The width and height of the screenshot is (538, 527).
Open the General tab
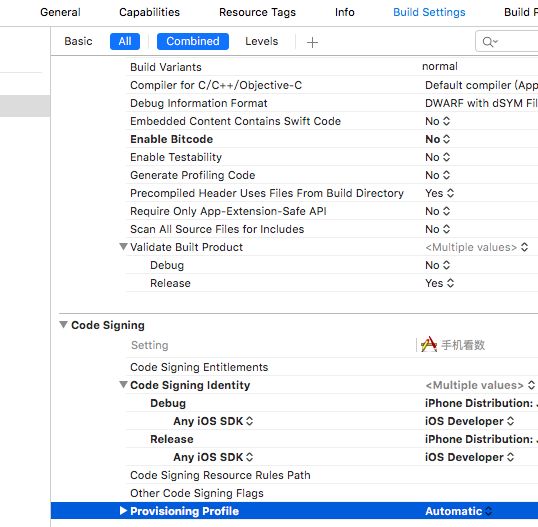(x=60, y=12)
